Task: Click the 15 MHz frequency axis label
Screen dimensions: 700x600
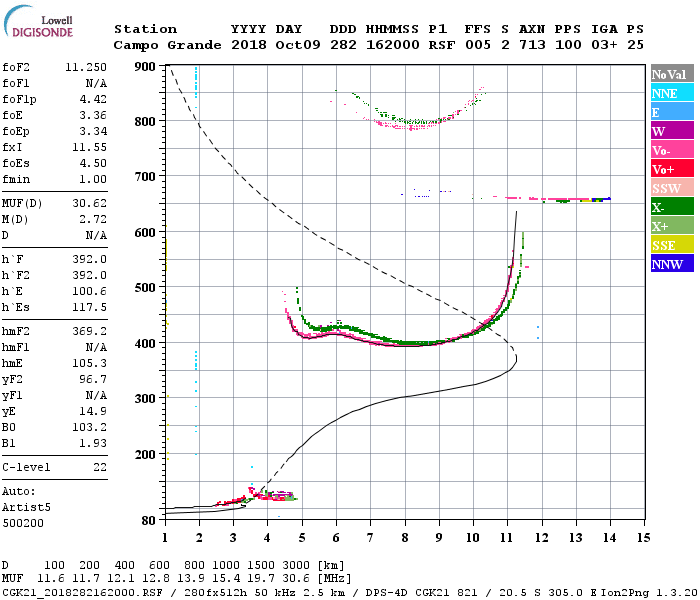Action: pos(643,538)
